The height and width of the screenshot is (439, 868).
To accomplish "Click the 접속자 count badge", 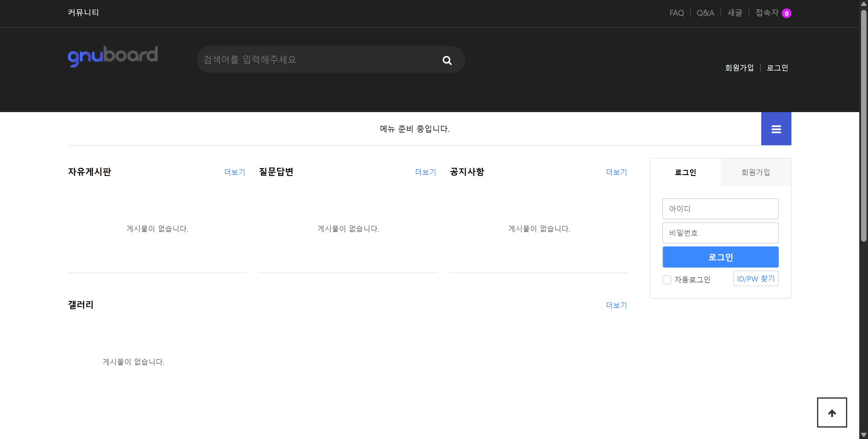I will [x=787, y=14].
